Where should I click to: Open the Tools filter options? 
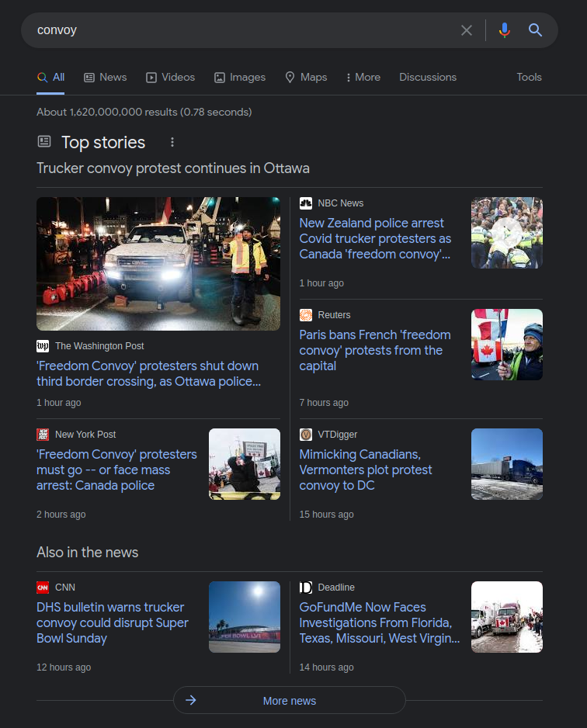tap(529, 77)
